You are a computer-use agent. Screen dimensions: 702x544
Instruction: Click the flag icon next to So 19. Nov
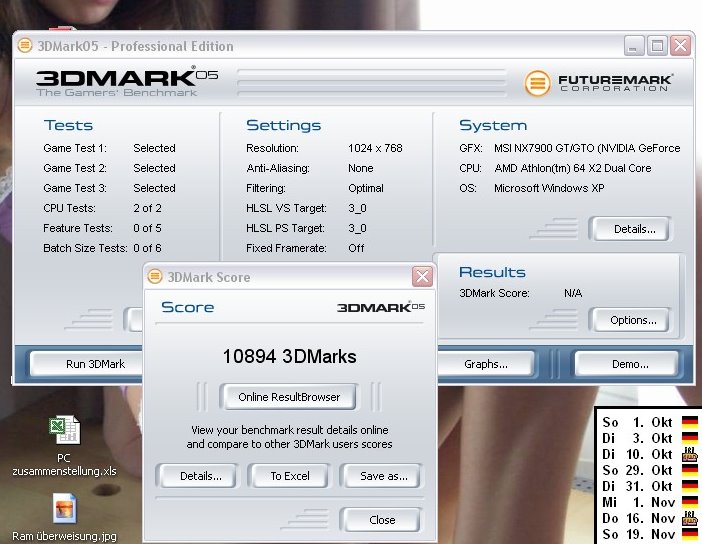click(x=689, y=534)
